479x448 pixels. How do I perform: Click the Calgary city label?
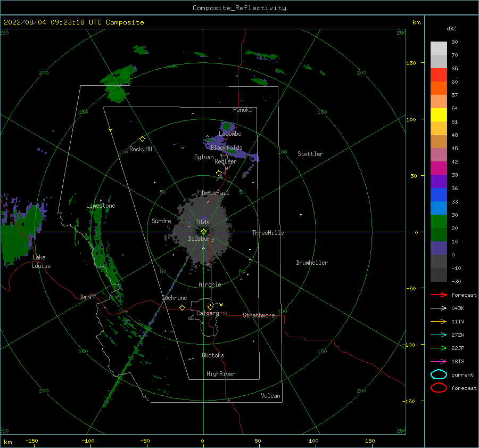coord(208,313)
